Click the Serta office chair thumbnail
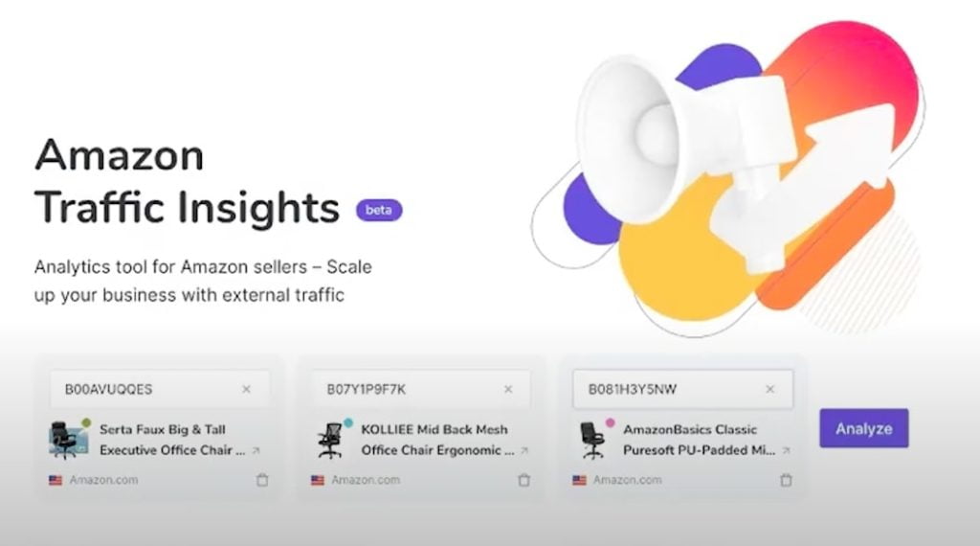 click(67, 440)
